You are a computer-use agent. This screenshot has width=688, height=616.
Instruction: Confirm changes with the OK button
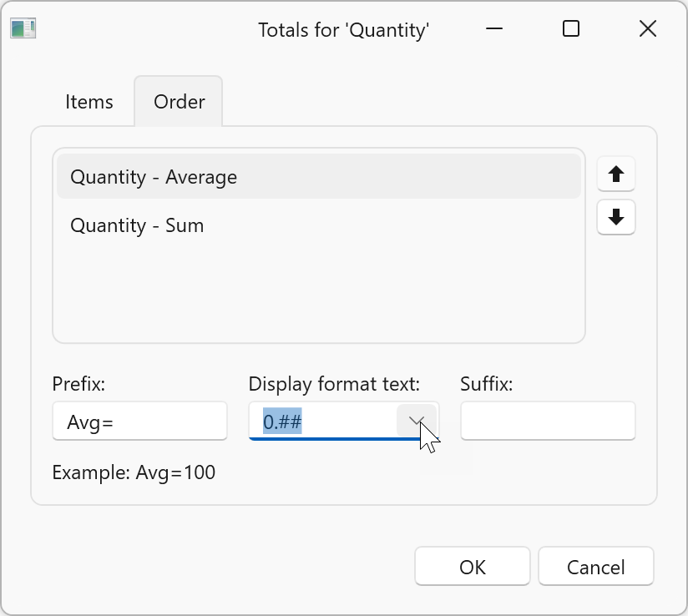472,568
